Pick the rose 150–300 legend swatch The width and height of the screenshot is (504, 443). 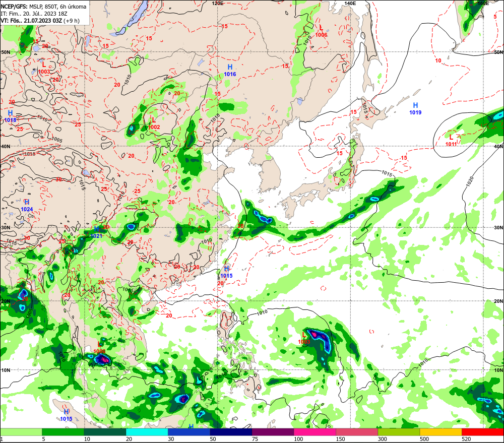click(x=357, y=432)
